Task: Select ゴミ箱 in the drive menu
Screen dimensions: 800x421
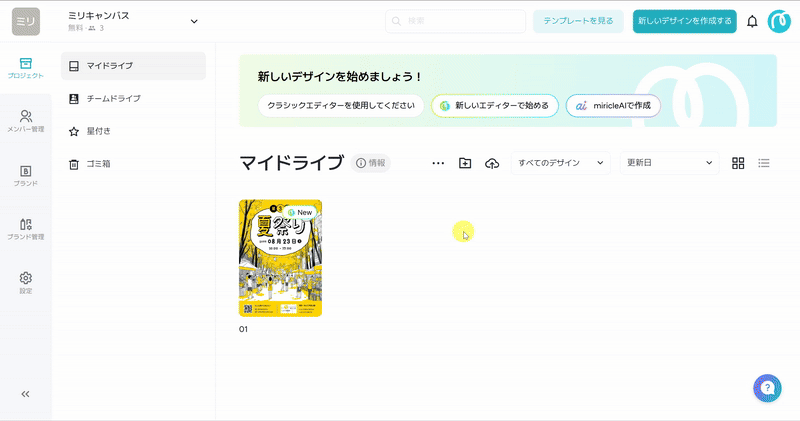Action: (x=98, y=163)
